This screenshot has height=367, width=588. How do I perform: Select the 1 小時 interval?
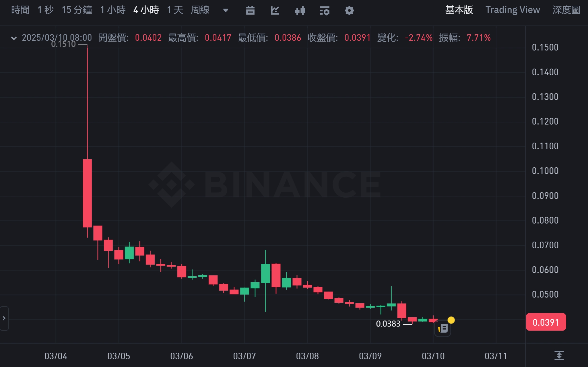pos(113,10)
